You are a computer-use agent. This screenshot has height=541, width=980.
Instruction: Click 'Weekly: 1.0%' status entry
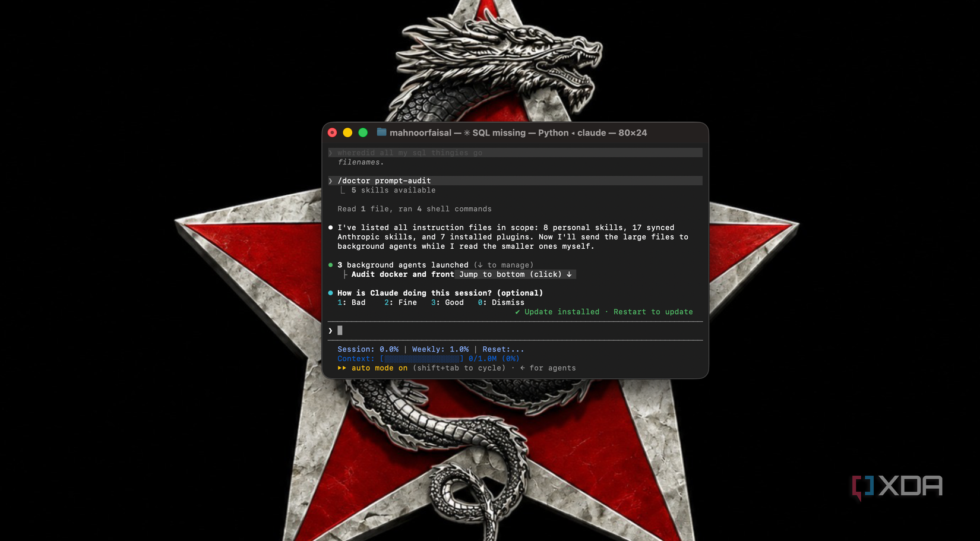coord(440,349)
